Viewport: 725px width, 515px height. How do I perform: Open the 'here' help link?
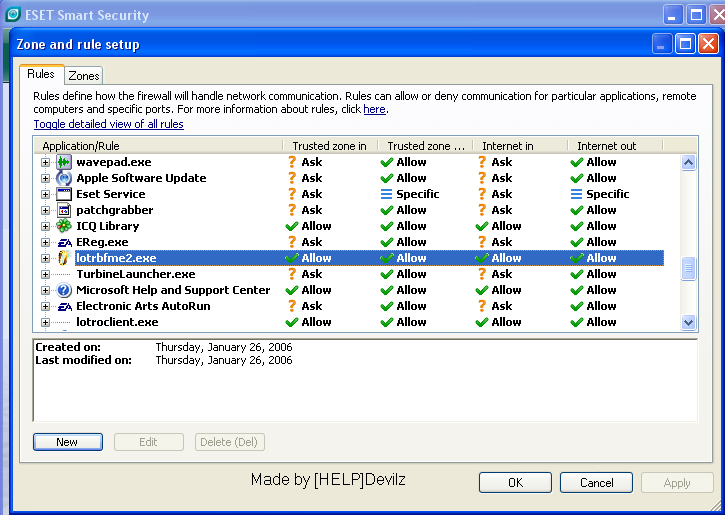point(375,110)
